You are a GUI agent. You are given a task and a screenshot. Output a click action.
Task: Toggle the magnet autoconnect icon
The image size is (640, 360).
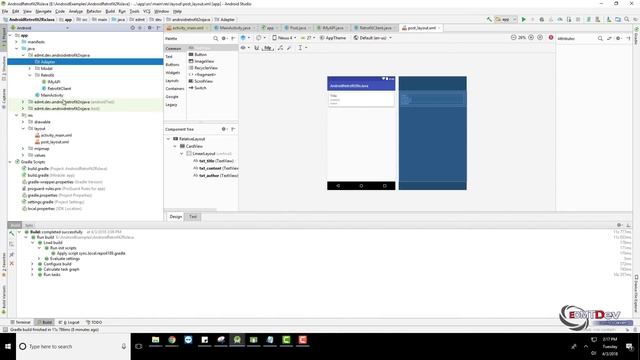click(x=256, y=48)
